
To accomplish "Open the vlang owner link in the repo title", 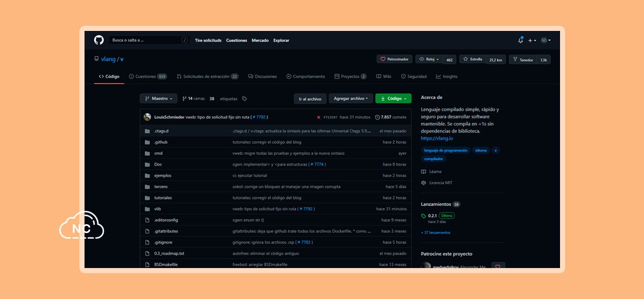I will click(x=108, y=59).
